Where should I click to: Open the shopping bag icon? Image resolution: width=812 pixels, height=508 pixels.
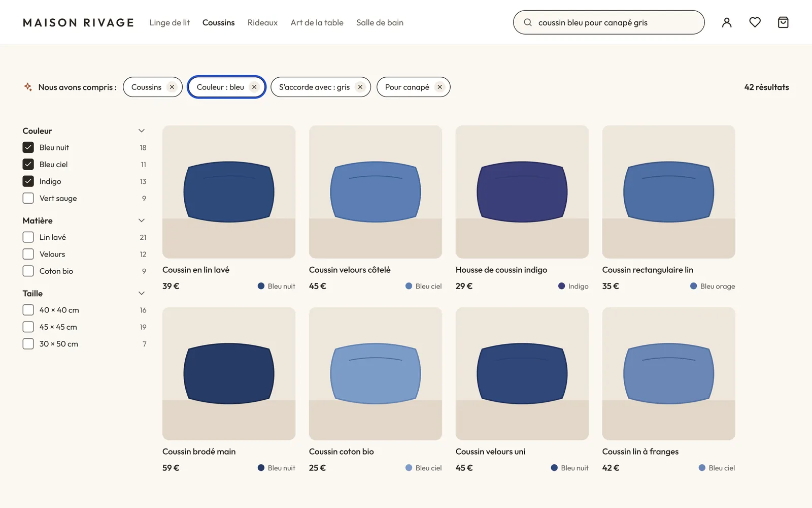(x=783, y=22)
